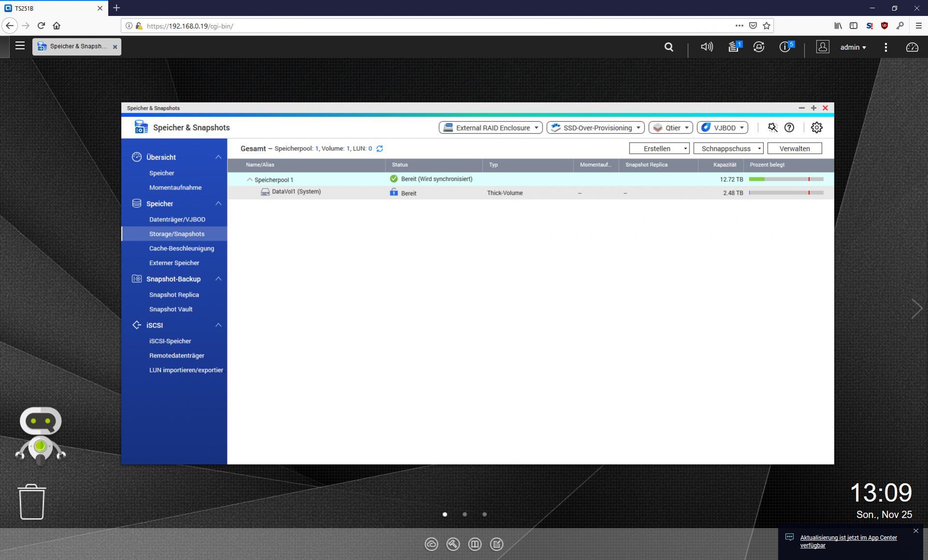
Task: Click the utility tools icon in bottom dock
Action: [453, 545]
